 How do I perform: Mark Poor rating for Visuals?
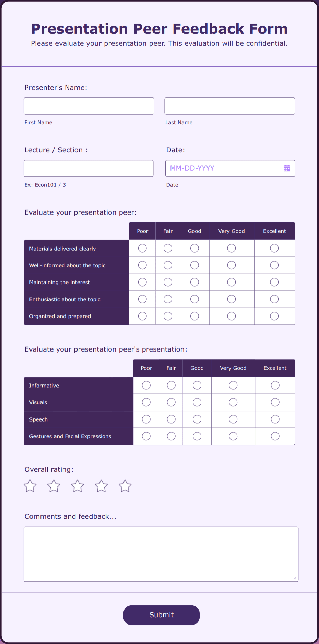(146, 402)
